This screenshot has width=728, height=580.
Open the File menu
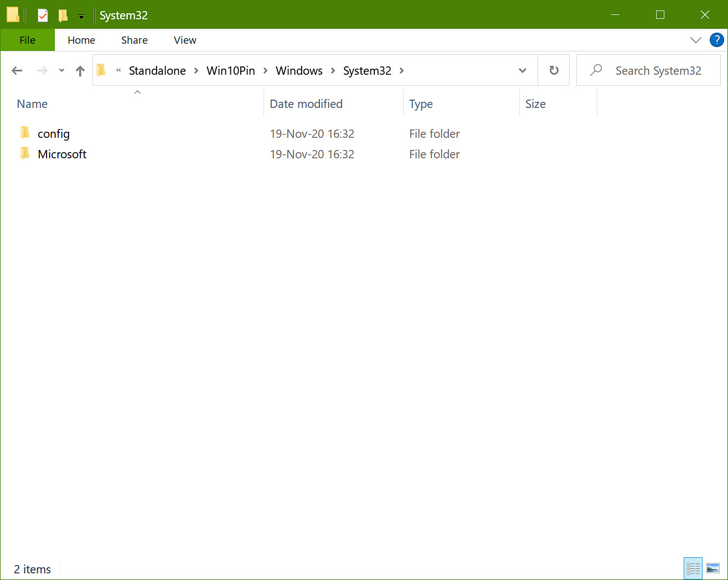tap(27, 40)
